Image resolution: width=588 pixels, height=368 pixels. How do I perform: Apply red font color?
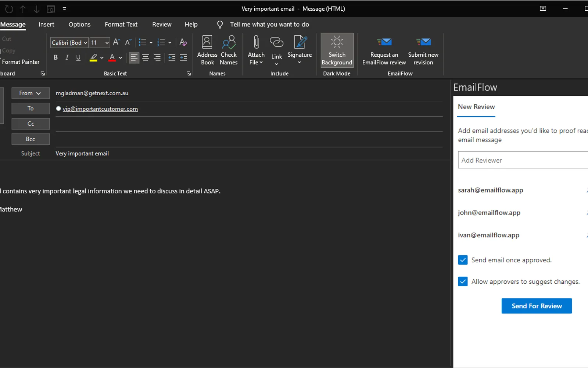[112, 57]
